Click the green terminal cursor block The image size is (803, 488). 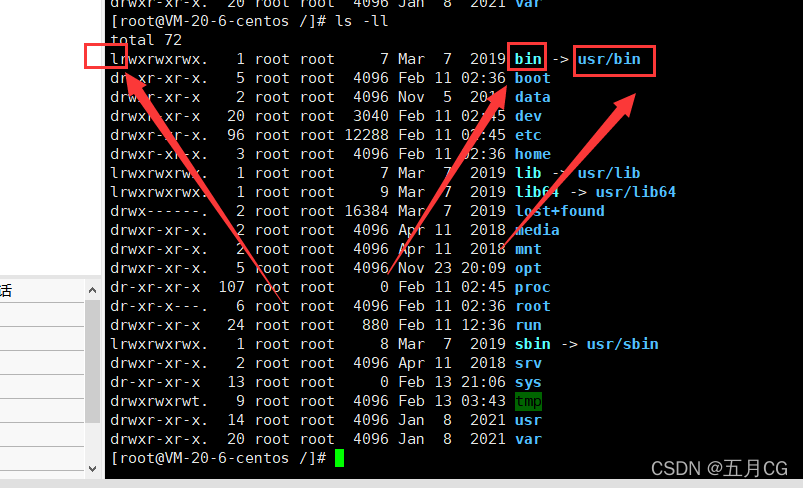(x=339, y=458)
